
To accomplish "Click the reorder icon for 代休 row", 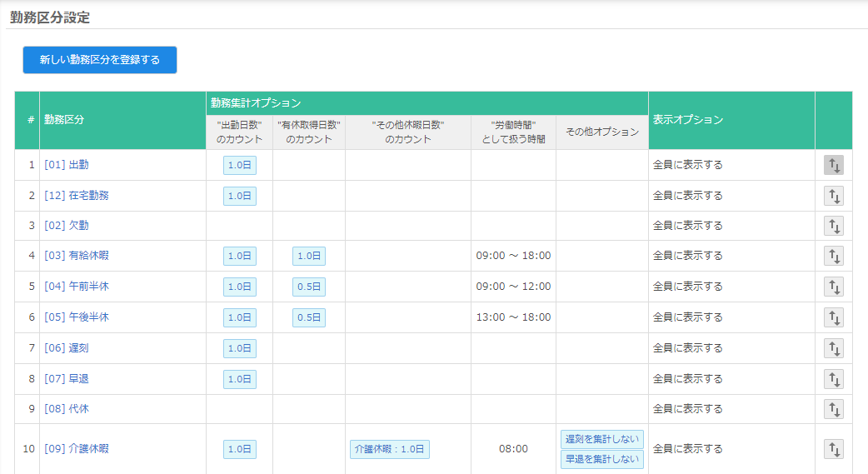I will [x=833, y=409].
